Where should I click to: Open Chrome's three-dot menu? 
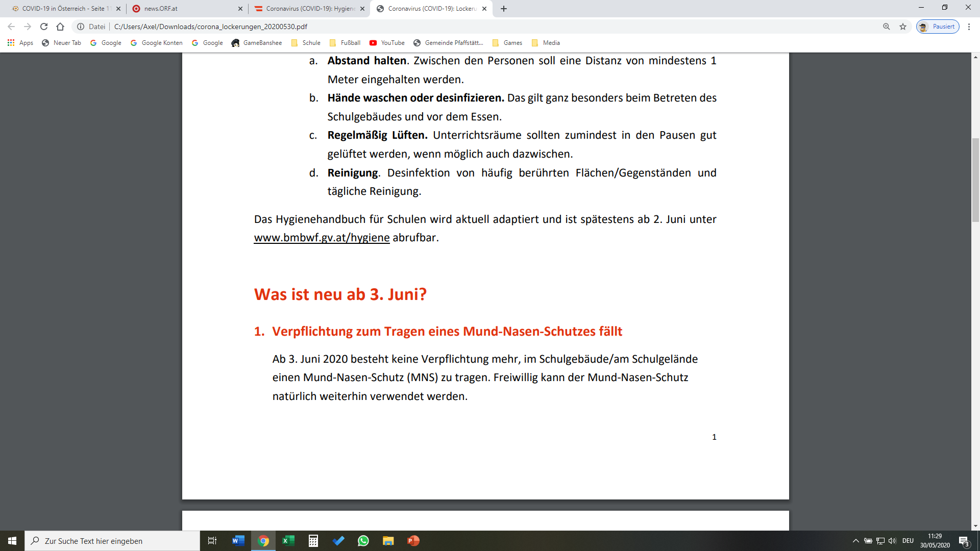(969, 27)
